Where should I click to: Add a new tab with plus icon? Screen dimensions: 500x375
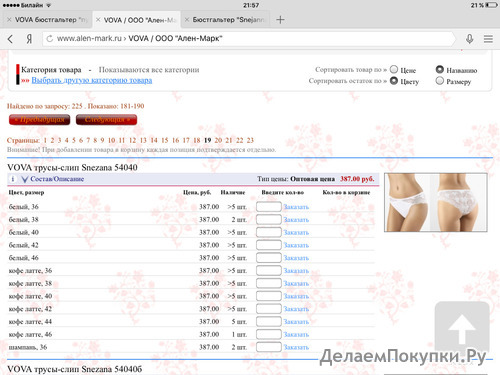point(280,20)
